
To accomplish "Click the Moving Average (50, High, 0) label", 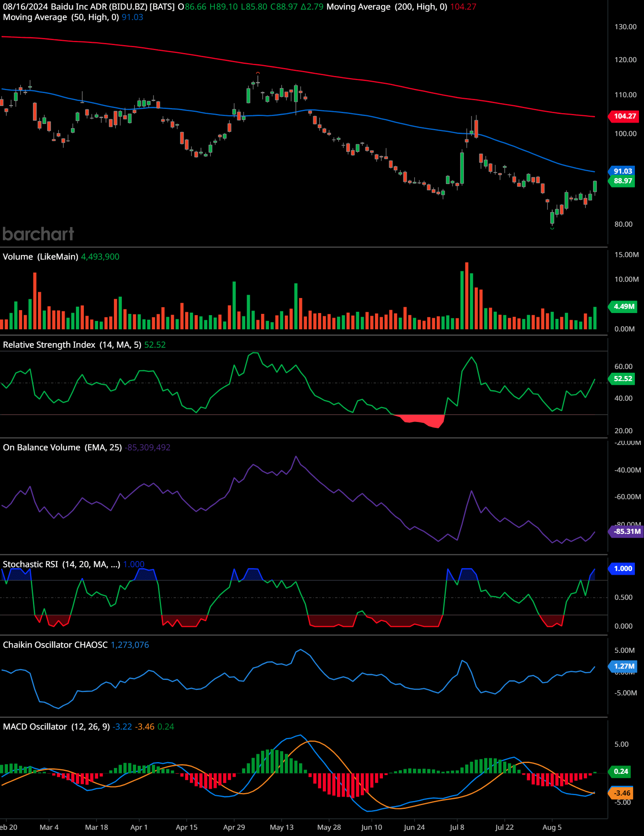I will tap(61, 17).
